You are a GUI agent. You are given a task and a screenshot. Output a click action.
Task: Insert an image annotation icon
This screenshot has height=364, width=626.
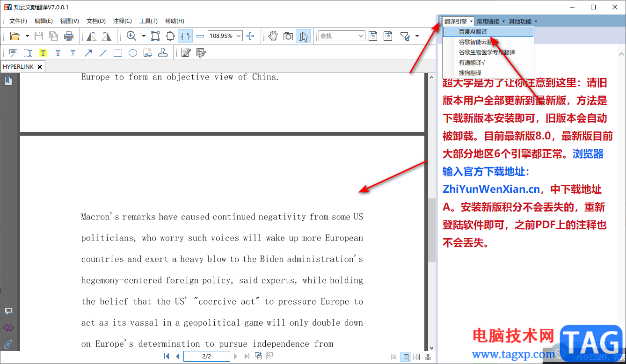click(148, 53)
